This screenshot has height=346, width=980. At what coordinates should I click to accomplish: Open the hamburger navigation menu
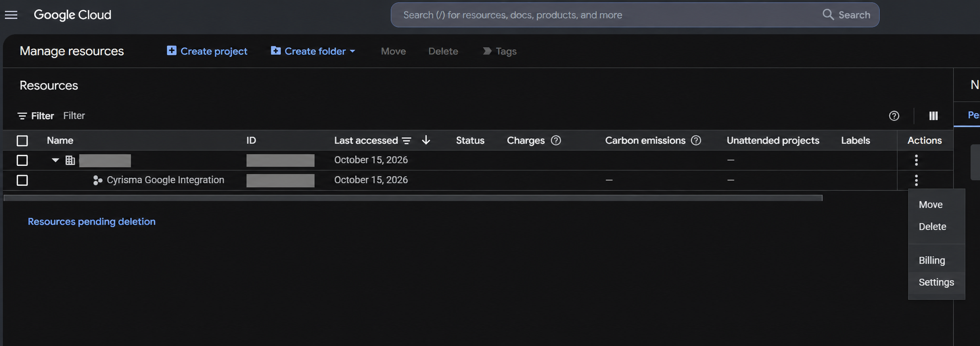(x=11, y=15)
